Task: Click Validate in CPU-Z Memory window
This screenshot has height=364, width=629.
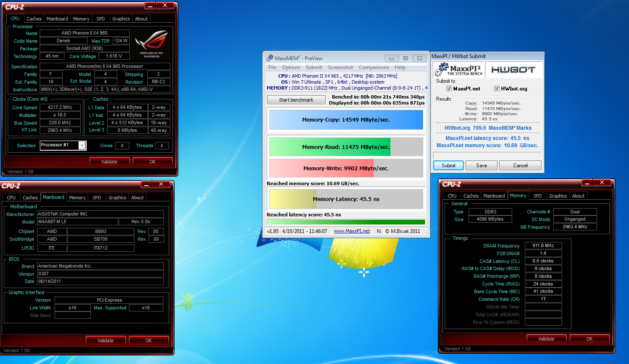Action: pos(546,339)
